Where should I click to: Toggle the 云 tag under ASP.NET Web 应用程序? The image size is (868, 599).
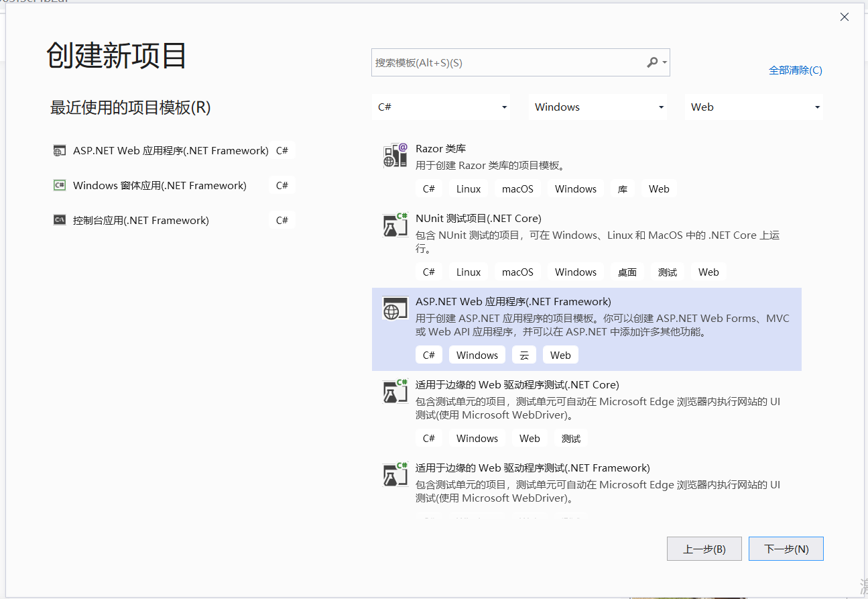[523, 354]
